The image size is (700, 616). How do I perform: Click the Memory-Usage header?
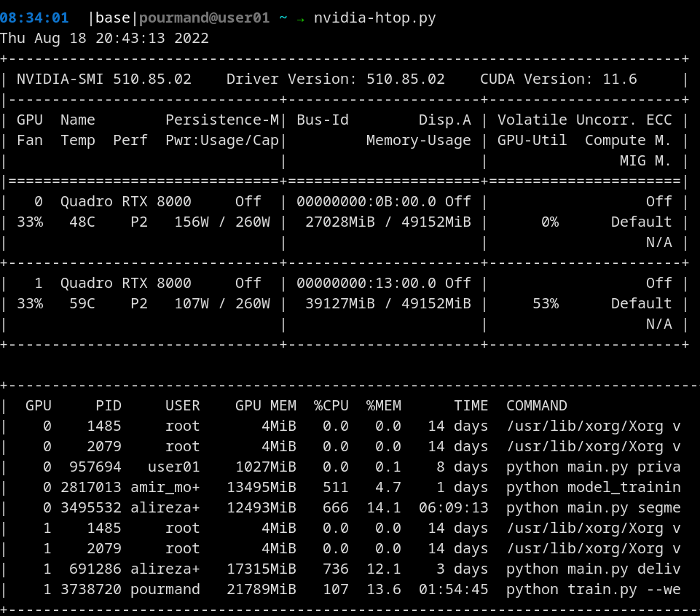(419, 140)
